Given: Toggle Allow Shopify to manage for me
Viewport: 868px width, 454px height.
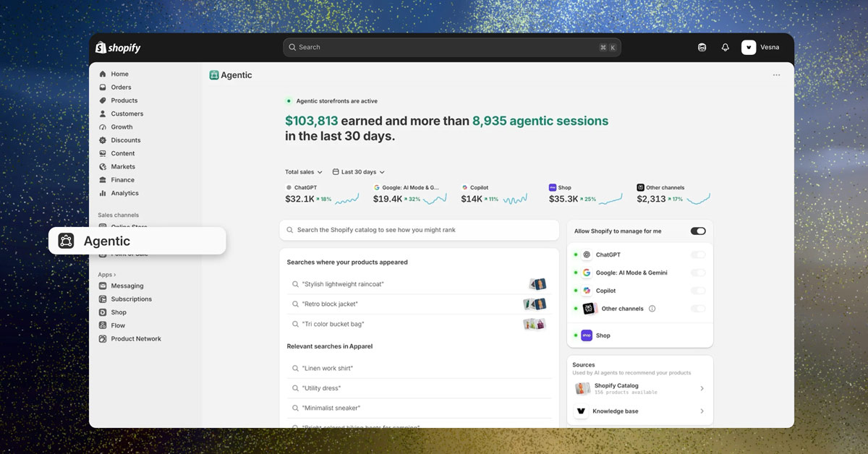Looking at the screenshot, I should coord(698,231).
